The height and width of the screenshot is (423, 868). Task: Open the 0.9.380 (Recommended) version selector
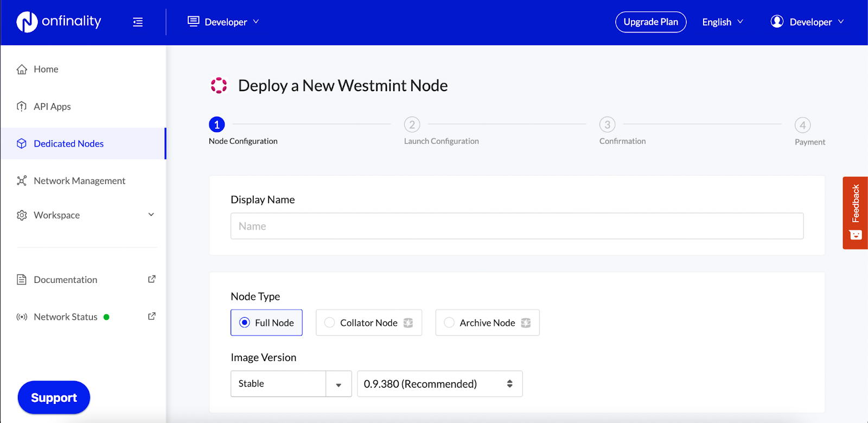pos(440,384)
